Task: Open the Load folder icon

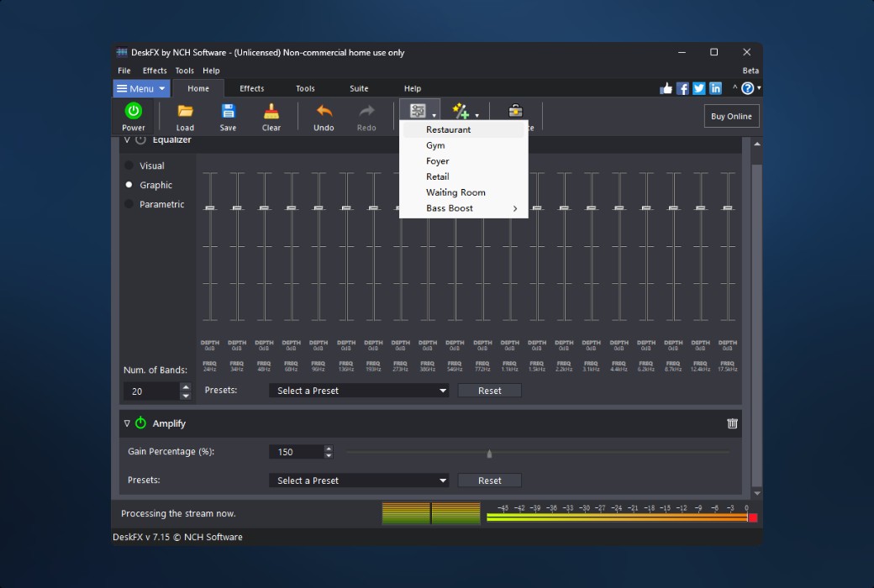Action: 185,111
